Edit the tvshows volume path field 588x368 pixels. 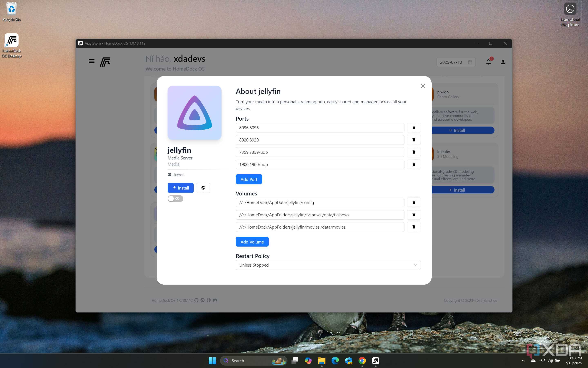pos(320,215)
